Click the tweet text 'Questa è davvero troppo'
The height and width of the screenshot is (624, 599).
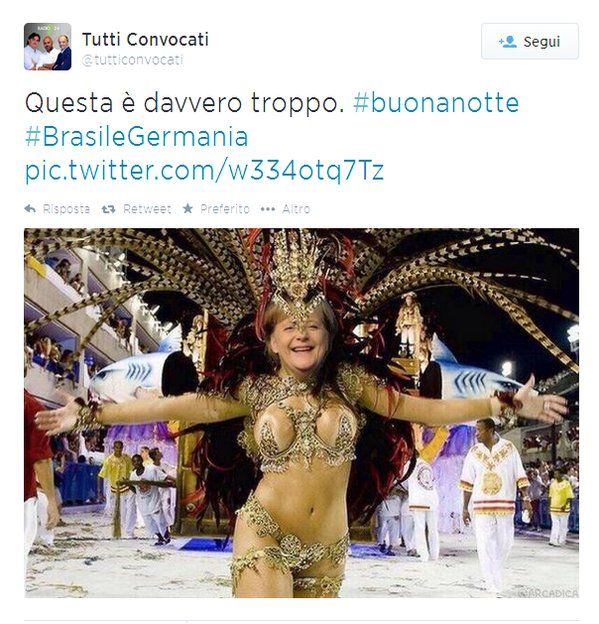[x=184, y=103]
